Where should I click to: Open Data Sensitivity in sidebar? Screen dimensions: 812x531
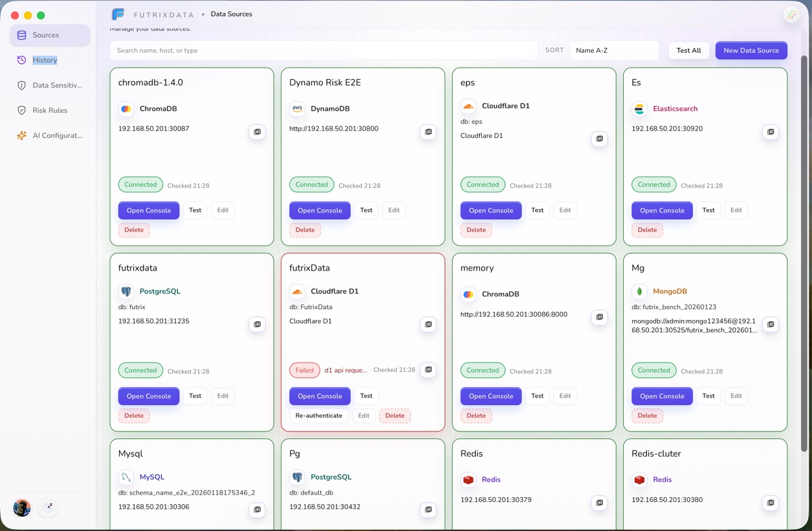click(49, 85)
